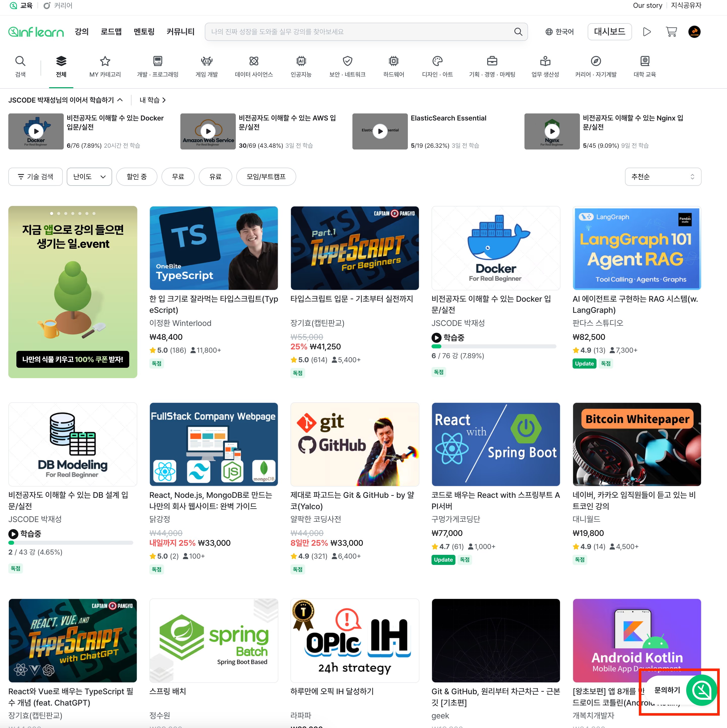Open the React with Spring Boot thumbnail
The height and width of the screenshot is (728, 727).
pyautogui.click(x=496, y=444)
